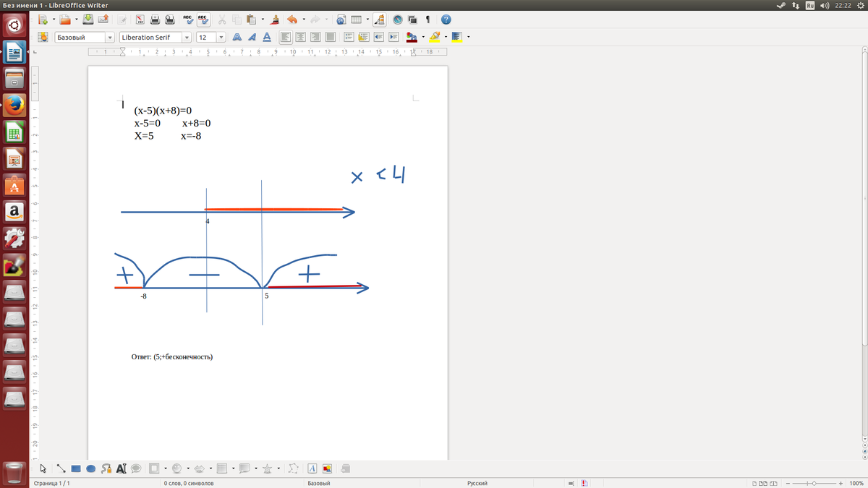
Task: Enable bold text formatting
Action: (x=237, y=37)
